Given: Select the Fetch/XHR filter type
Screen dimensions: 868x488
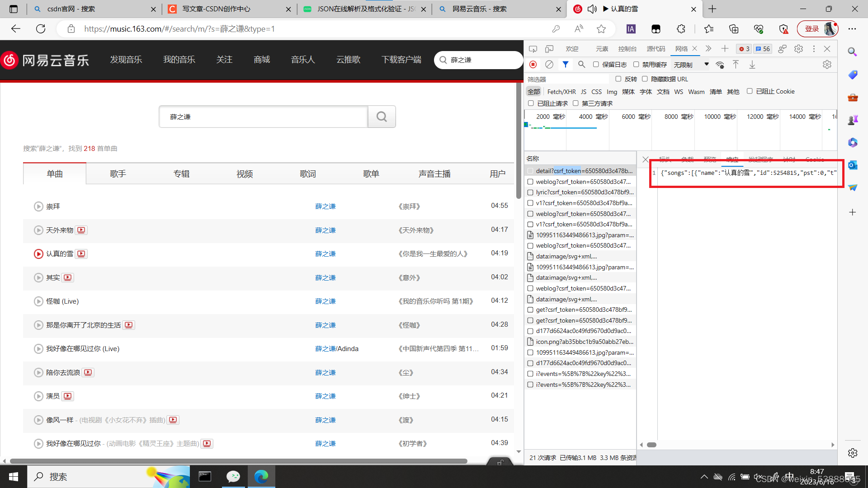Looking at the screenshot, I should (561, 92).
